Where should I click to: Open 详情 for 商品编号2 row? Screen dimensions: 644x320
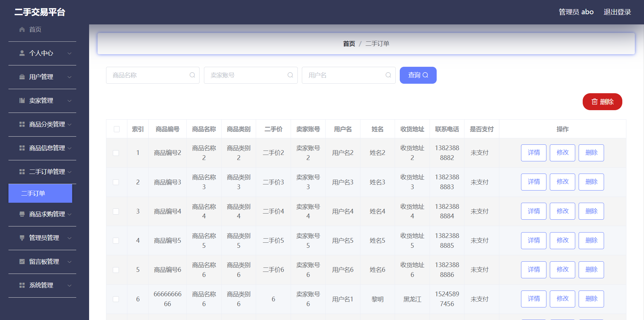[x=534, y=153]
